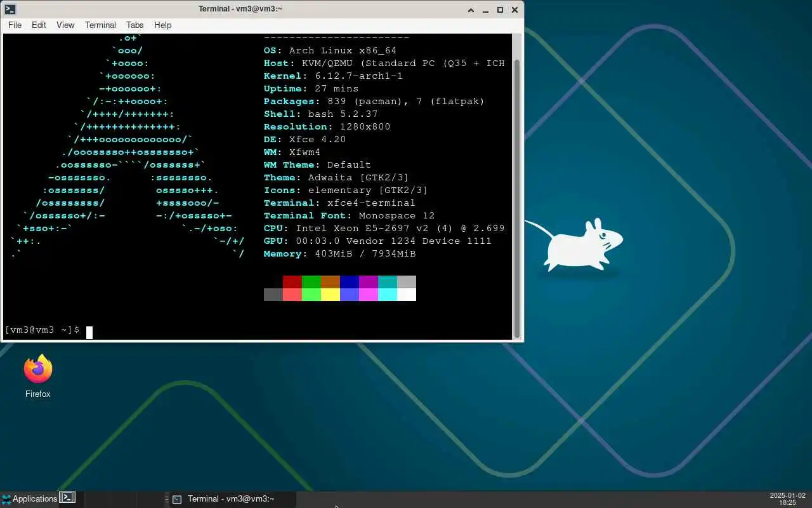
Task: Click the 'Terminal: xfce4-terminal' line
Action: [x=340, y=203]
